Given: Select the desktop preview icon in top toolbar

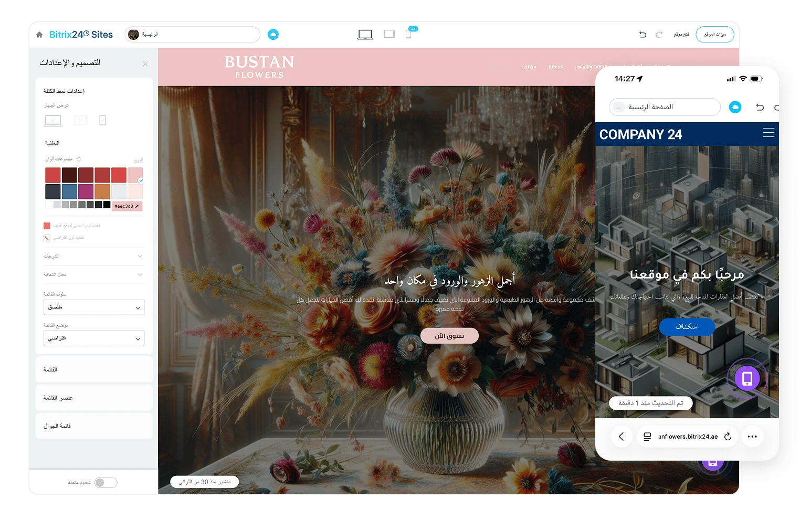Looking at the screenshot, I should (365, 35).
